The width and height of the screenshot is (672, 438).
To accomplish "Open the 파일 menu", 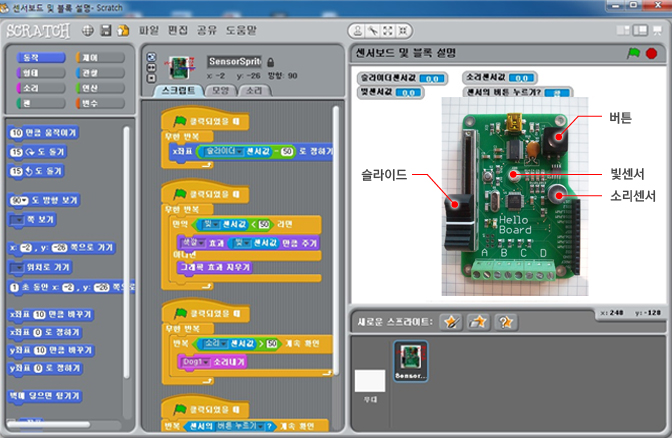I will coord(149,30).
